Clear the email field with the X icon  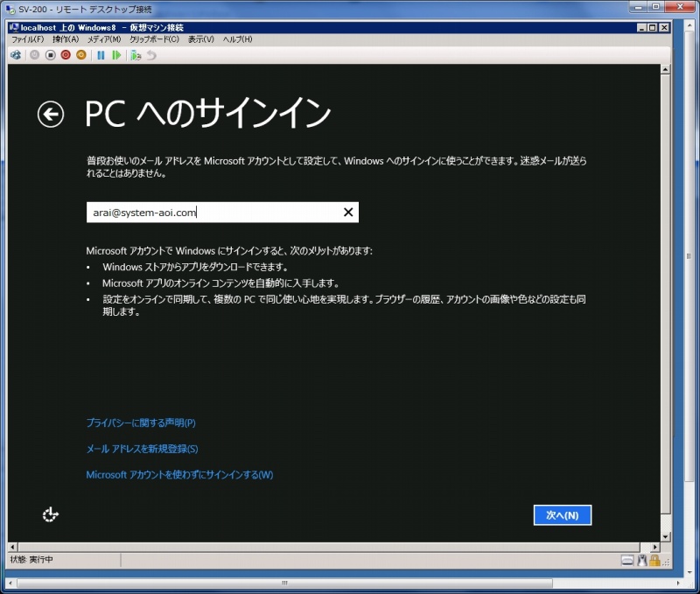(348, 213)
